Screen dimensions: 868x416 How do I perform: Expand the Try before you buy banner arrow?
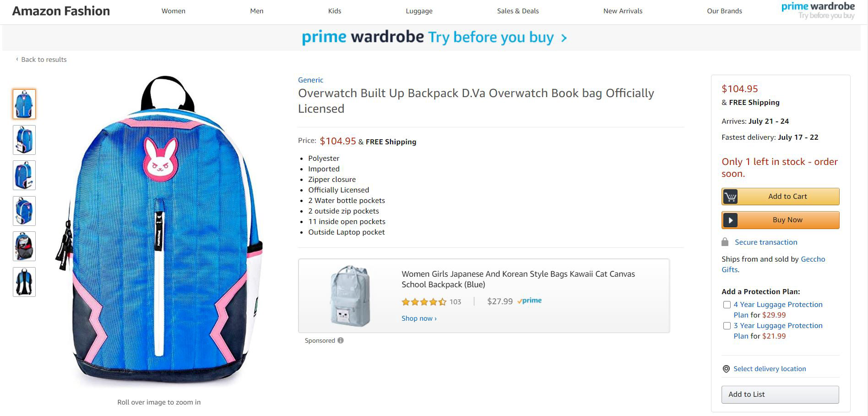564,38
